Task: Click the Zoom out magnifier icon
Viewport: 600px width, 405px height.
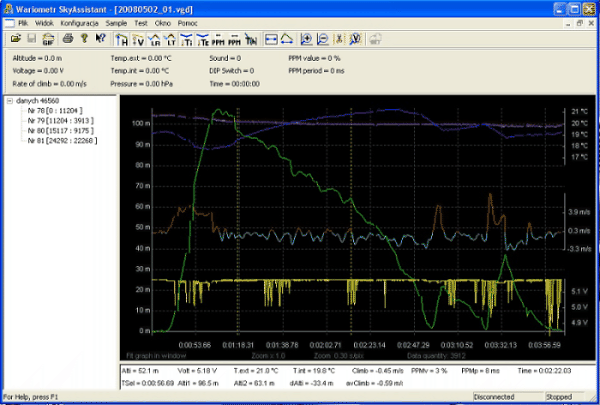Action: [323, 40]
